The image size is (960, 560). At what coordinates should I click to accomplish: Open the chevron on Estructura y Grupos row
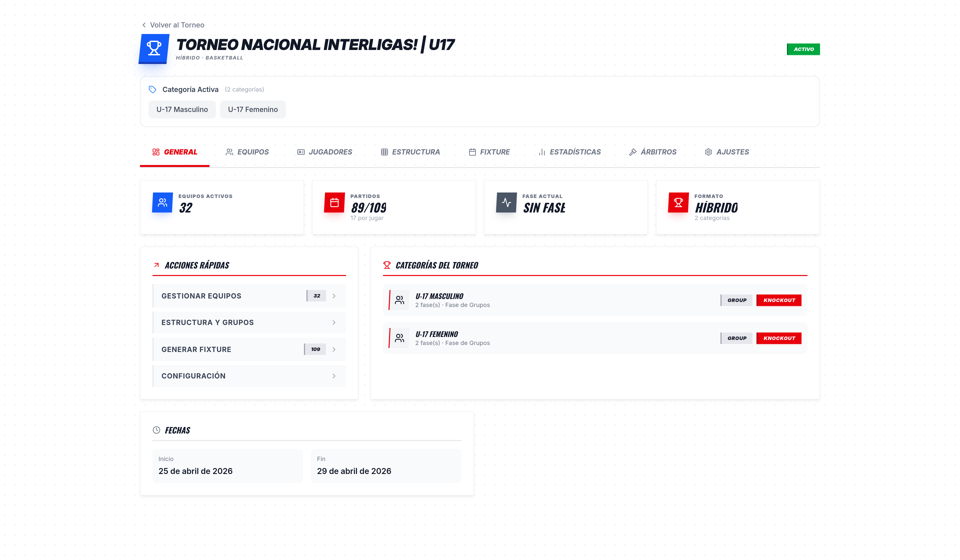pos(334,323)
